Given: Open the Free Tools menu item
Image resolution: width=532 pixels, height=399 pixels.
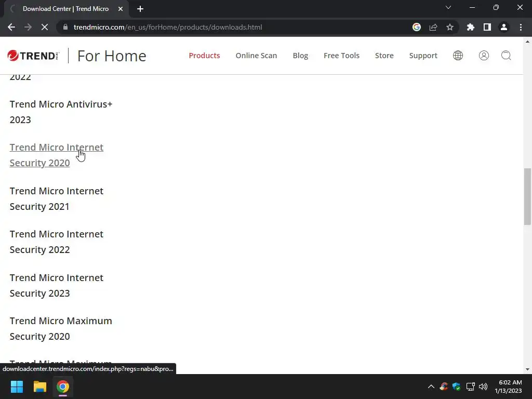Looking at the screenshot, I should (341, 55).
